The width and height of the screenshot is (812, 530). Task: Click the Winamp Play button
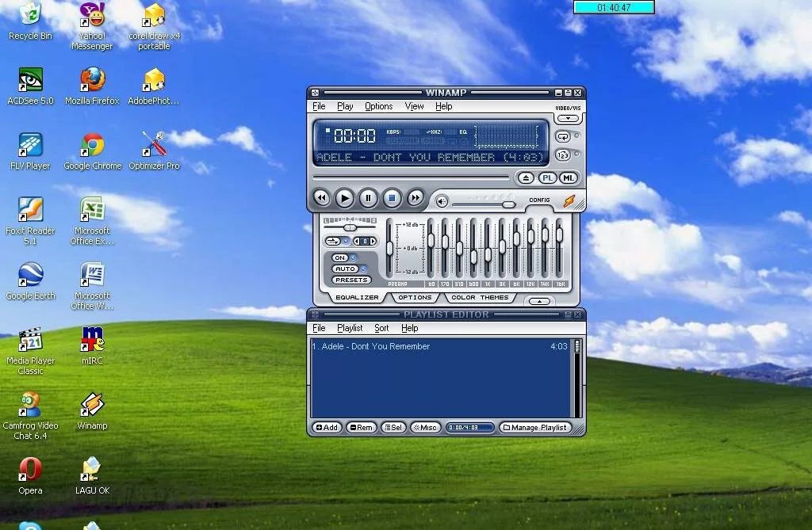(344, 198)
